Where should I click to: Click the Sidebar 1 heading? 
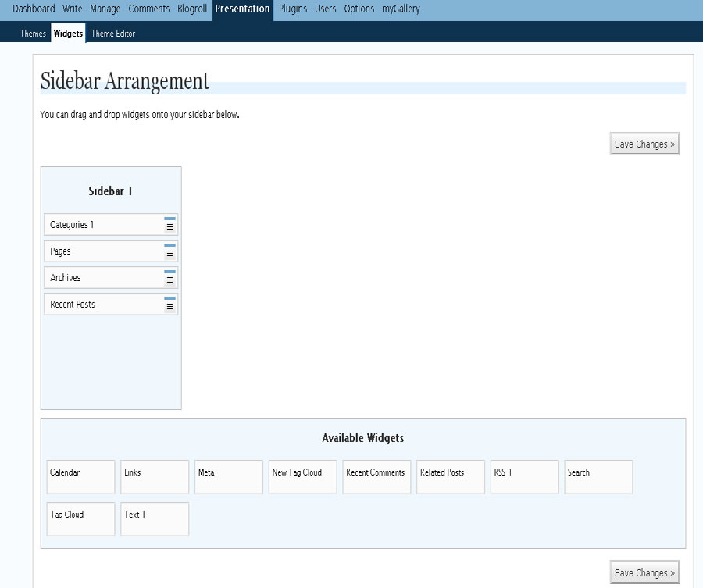[x=110, y=191]
